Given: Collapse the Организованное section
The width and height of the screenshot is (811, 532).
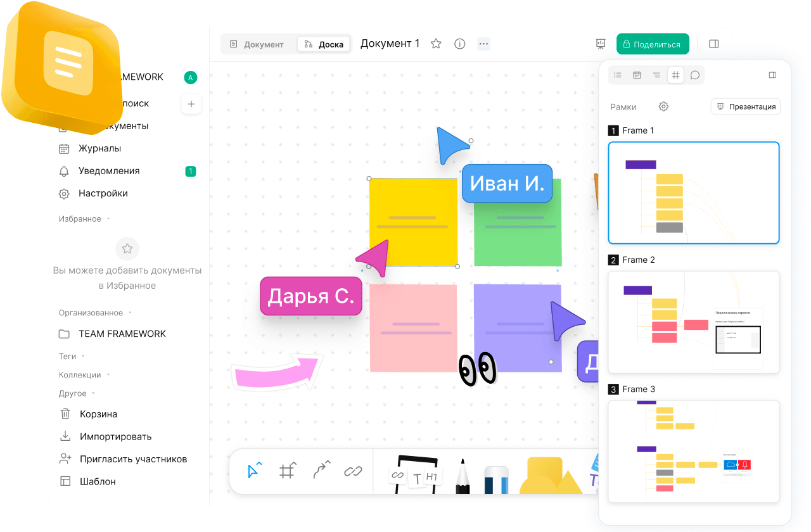Looking at the screenshot, I should coord(96,313).
